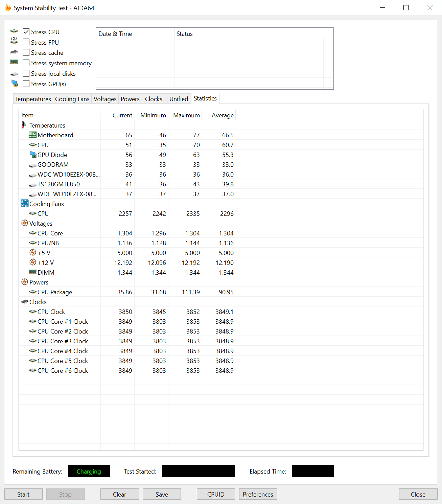
Task: Click the GOODRAM drive icon
Action: pyautogui.click(x=32, y=165)
